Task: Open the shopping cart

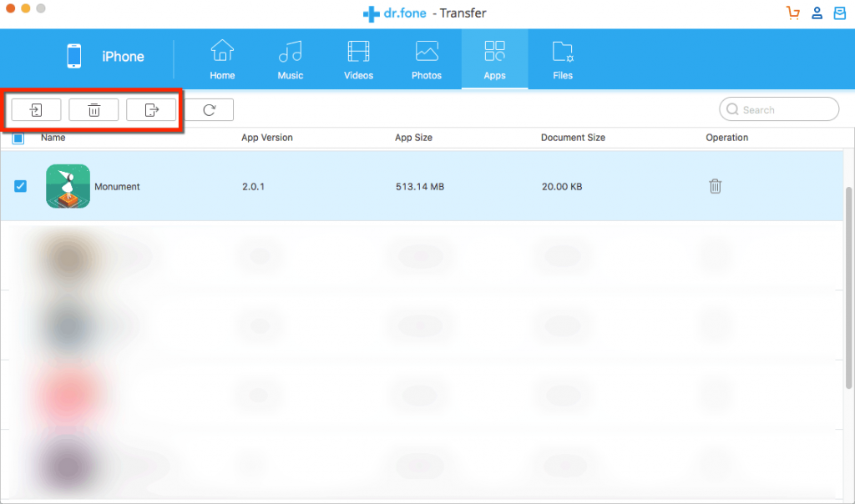Action: click(792, 13)
